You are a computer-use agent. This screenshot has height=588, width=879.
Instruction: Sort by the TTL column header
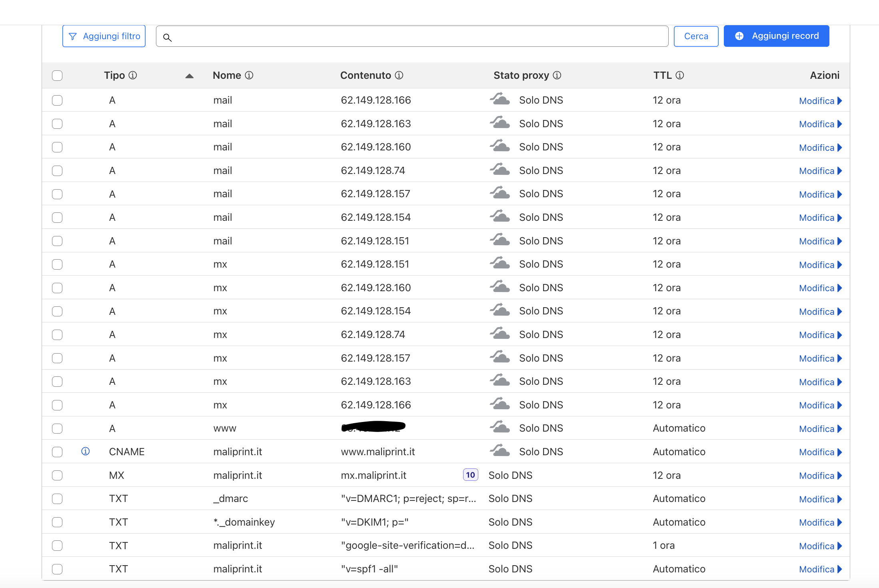[662, 75]
